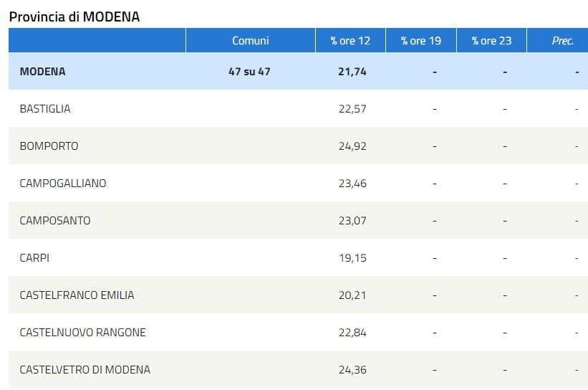Select CASTELNUOVO RANGONE in the list
Image resolution: width=588 pixels, height=390 pixels.
82,333
